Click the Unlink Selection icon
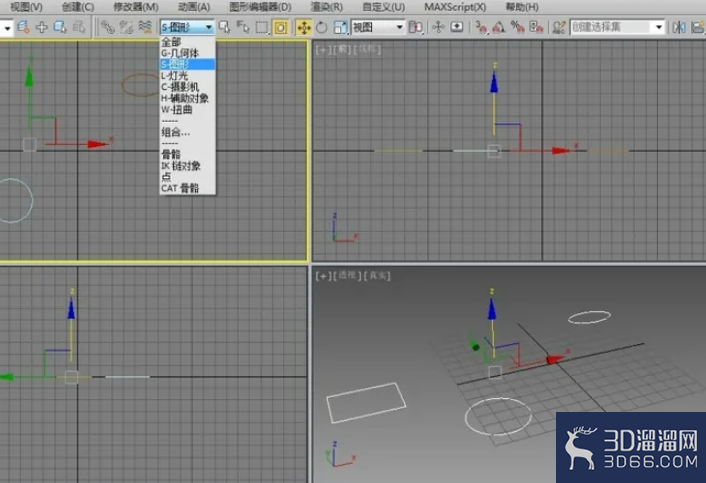The width and height of the screenshot is (706, 483). (126, 27)
